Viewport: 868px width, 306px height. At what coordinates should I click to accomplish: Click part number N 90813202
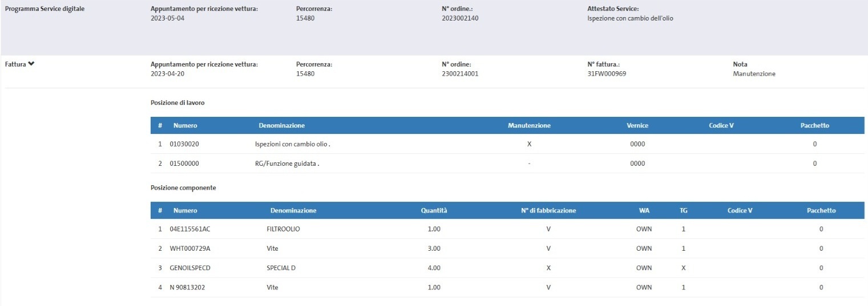tap(187, 287)
